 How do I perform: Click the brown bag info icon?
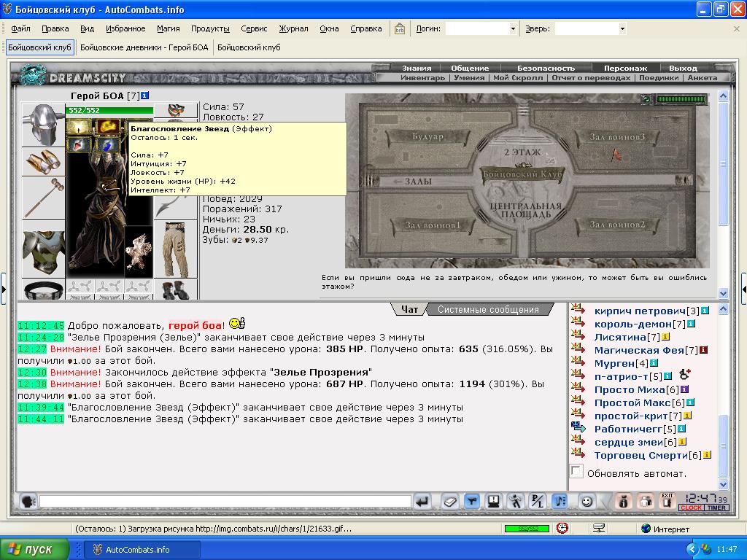623,502
